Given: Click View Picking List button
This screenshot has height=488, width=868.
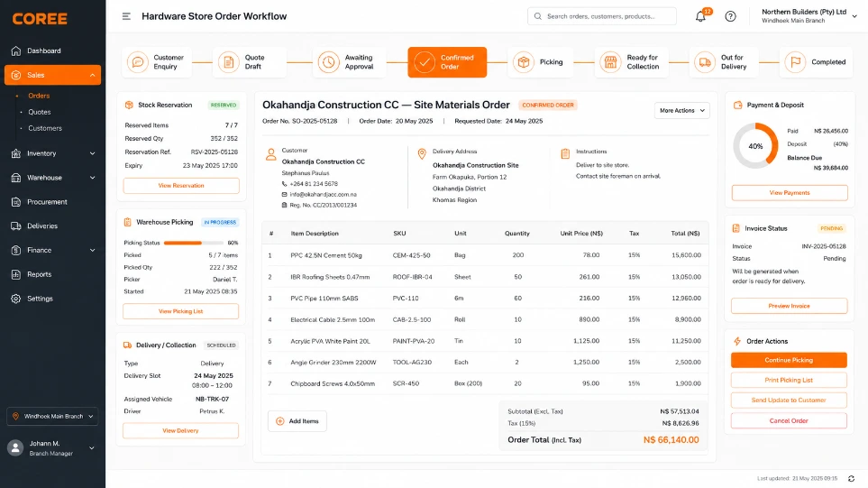Looking at the screenshot, I should coord(180,311).
